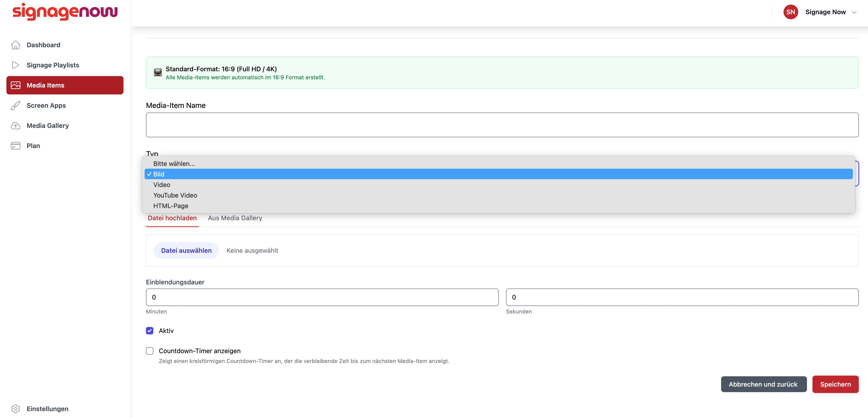Open the Datei hochladen tab
This screenshot has height=418, width=868.
[x=172, y=218]
